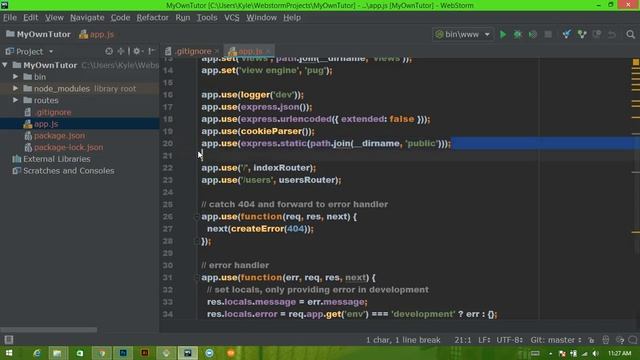
Task: Click app.js breadcrumb in navigation bar
Action: 97,35
